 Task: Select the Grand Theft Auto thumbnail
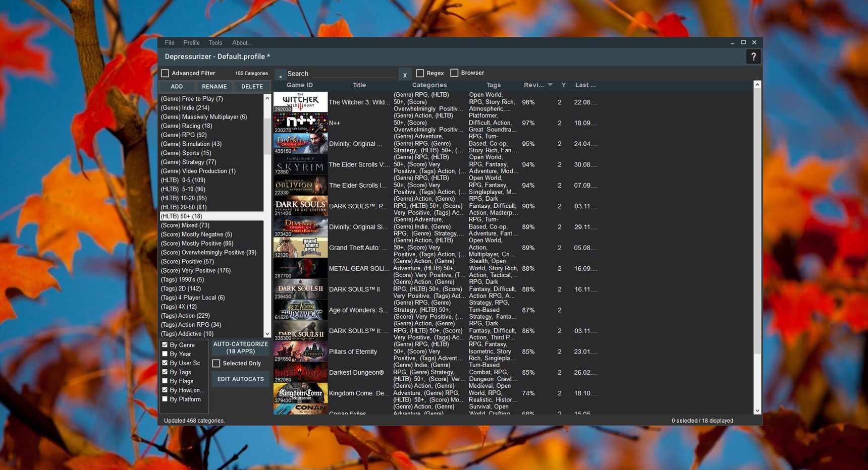coord(300,248)
